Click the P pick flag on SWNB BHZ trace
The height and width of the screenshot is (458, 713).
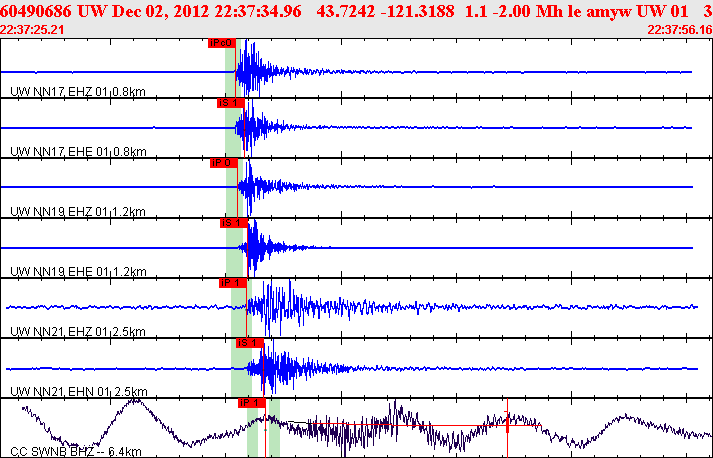tap(250, 402)
